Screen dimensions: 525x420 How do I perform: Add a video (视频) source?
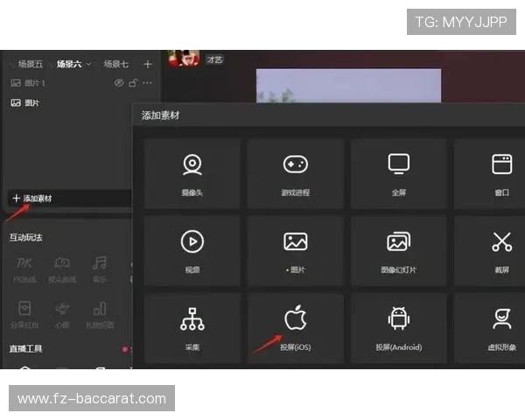[x=192, y=249]
